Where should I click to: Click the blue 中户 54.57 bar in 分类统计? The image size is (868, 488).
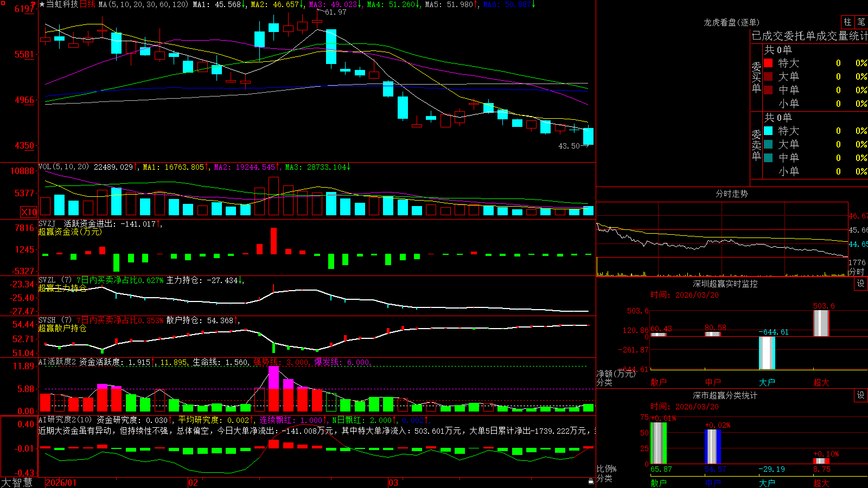[x=713, y=447]
